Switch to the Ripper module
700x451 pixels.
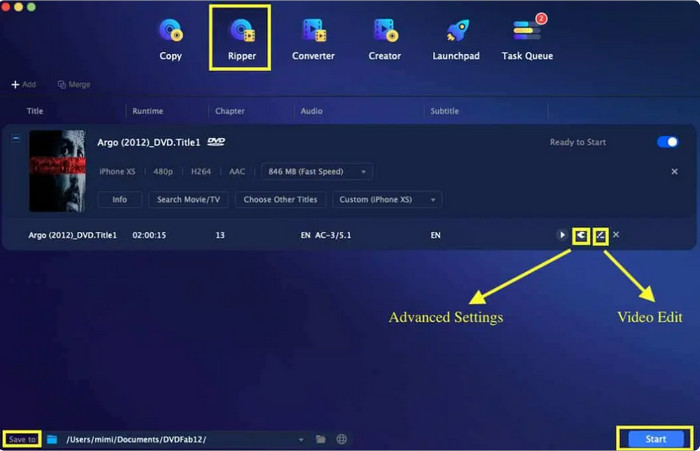(242, 39)
